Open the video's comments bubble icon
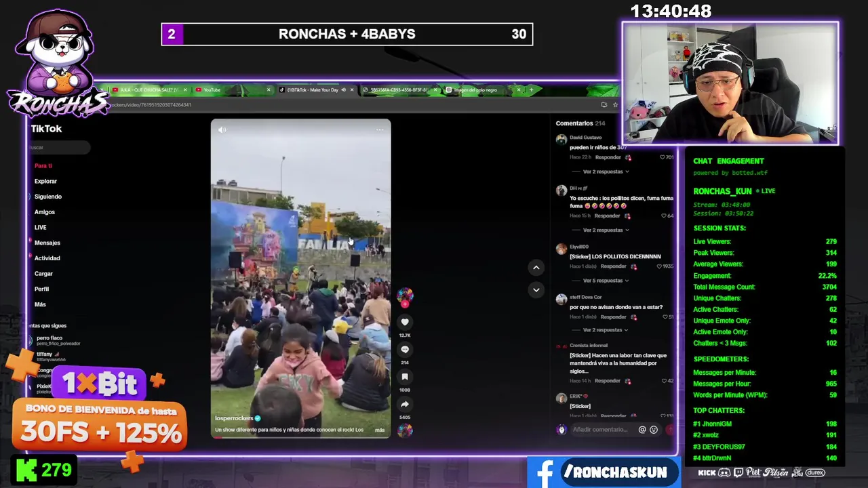Image resolution: width=868 pixels, height=488 pixels. [405, 349]
